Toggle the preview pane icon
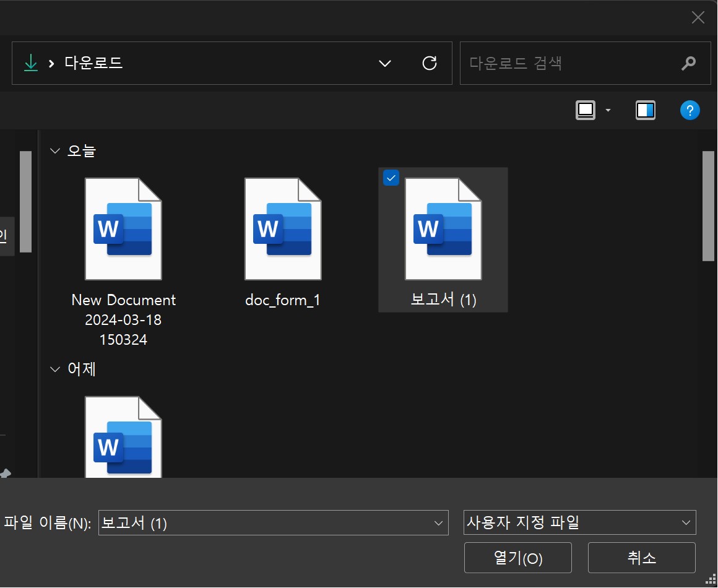 [645, 110]
